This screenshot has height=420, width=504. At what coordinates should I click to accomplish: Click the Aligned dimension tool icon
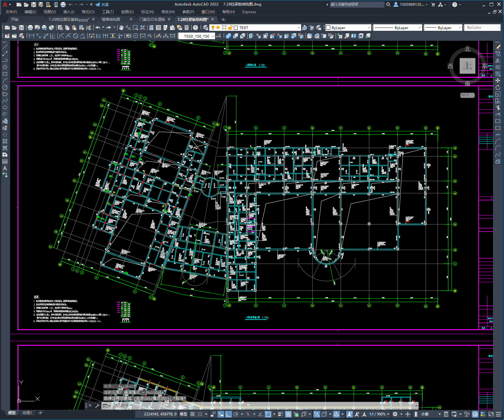tap(38, 36)
